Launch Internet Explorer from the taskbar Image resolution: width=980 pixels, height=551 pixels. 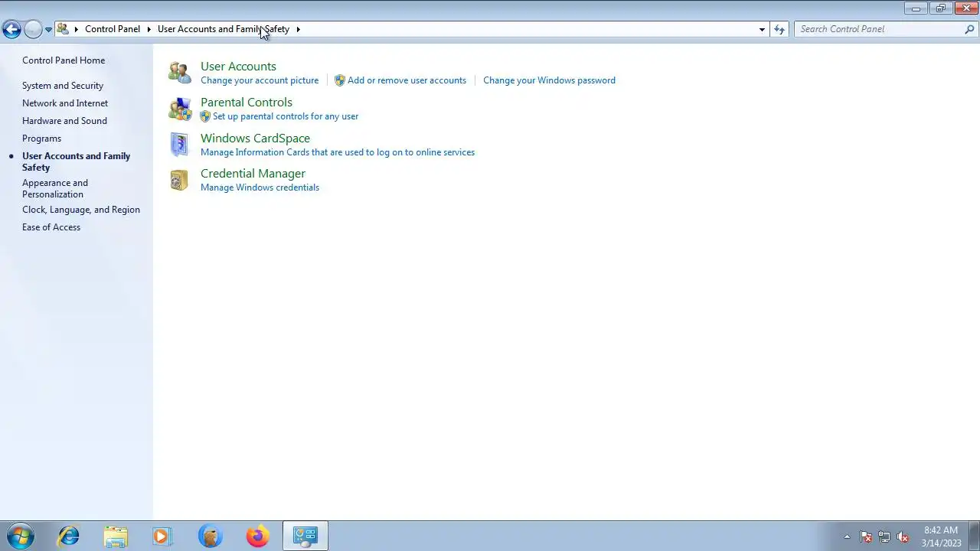click(69, 536)
